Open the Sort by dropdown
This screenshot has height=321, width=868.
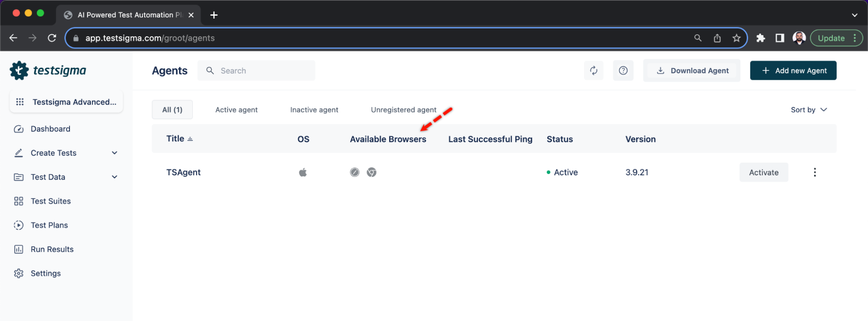click(x=809, y=110)
